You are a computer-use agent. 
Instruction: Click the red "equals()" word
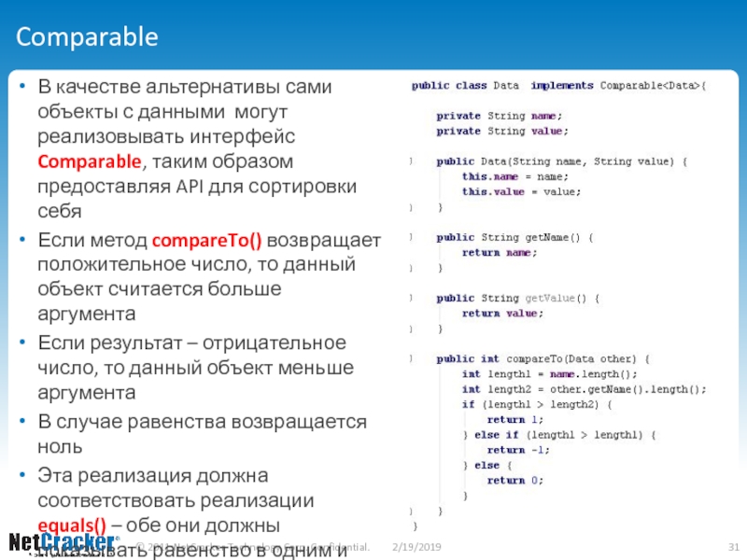(72, 525)
